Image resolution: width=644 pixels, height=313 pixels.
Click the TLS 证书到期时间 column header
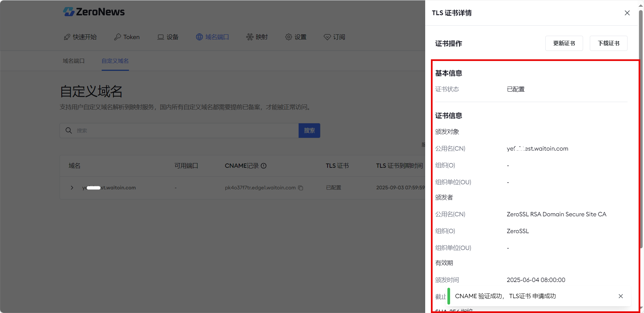[400, 166]
